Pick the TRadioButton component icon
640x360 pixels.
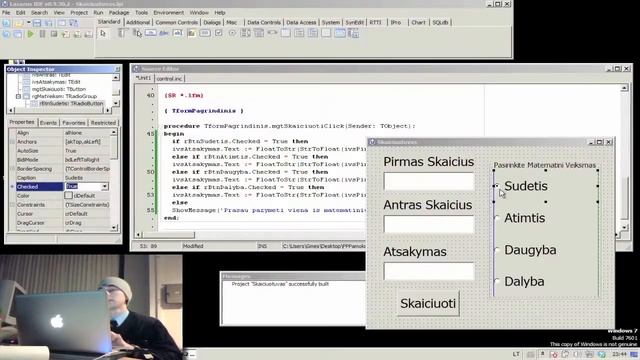click(232, 33)
